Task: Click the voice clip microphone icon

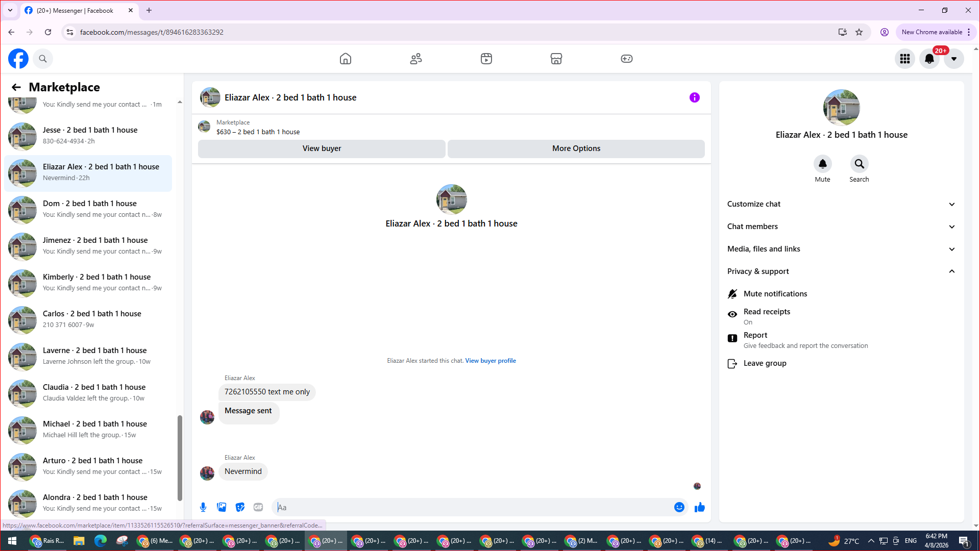Action: pos(203,507)
